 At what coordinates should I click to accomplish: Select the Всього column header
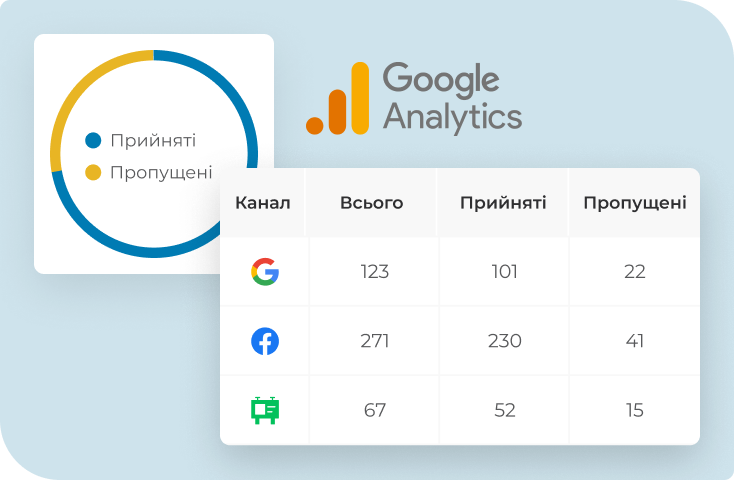pyautogui.click(x=372, y=203)
